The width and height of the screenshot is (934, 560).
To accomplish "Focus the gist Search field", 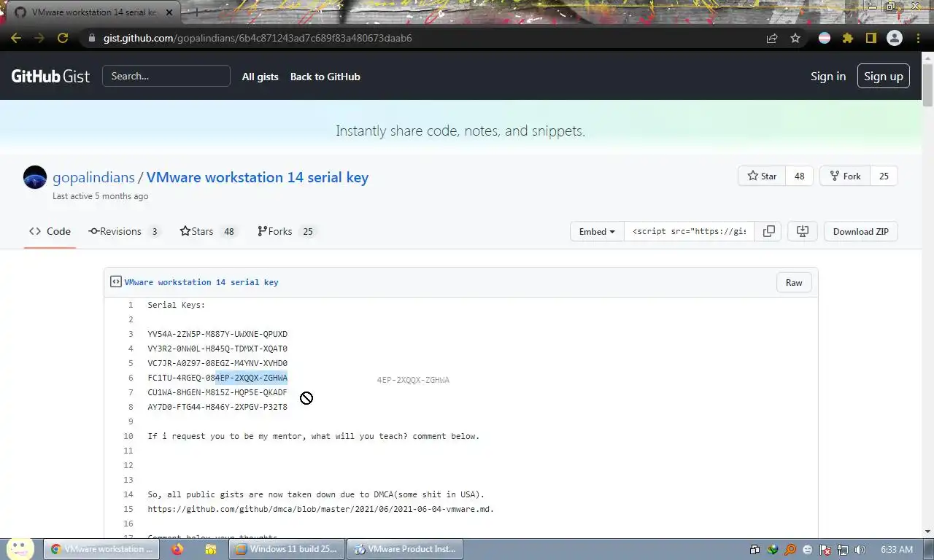I will pos(166,76).
